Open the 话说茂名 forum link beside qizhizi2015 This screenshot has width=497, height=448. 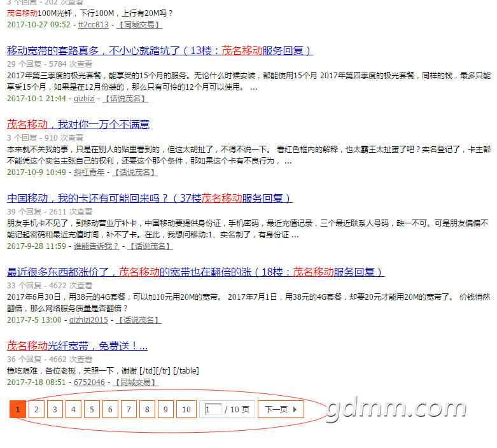coord(139,320)
